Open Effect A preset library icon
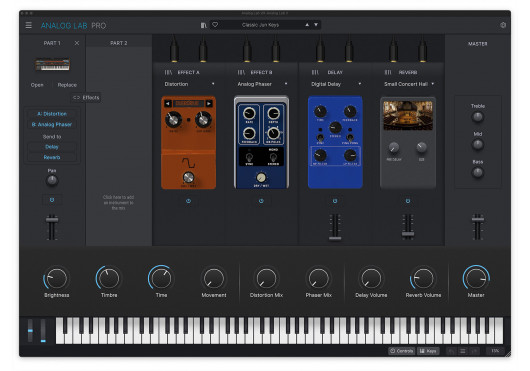This screenshot has width=530, height=371. pyautogui.click(x=168, y=72)
